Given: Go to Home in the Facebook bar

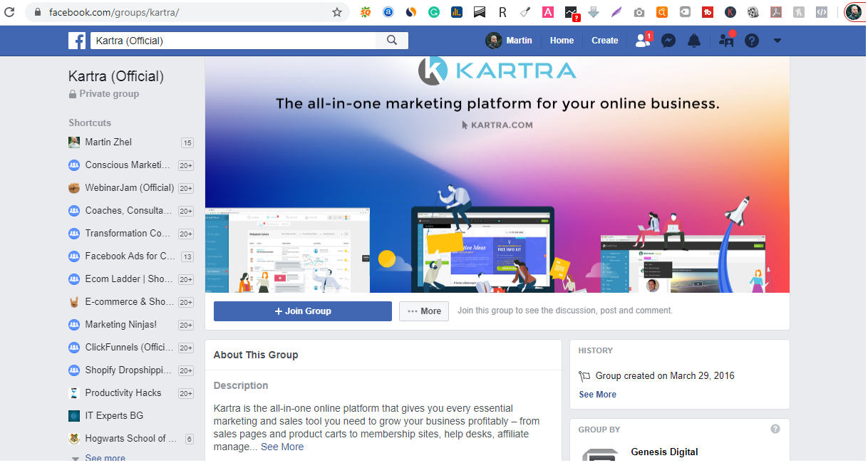Looking at the screenshot, I should tap(562, 41).
